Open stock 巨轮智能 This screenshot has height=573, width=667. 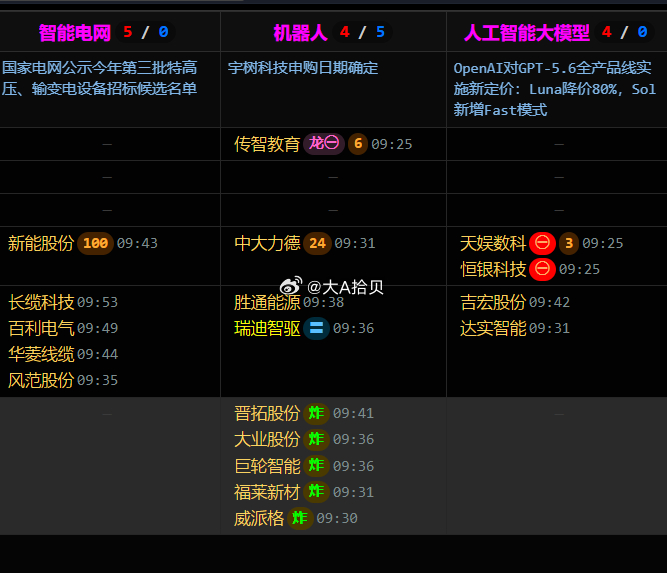click(x=267, y=466)
